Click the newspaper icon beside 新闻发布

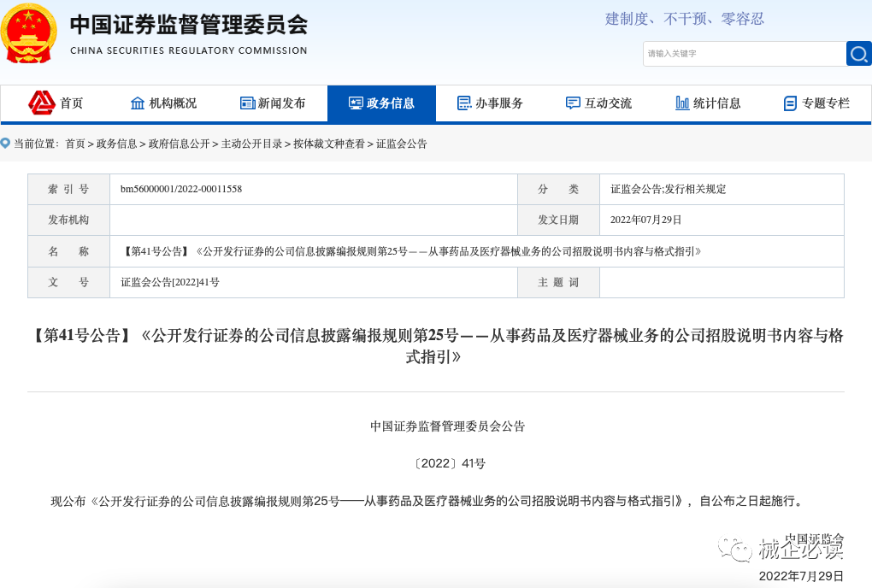(247, 103)
